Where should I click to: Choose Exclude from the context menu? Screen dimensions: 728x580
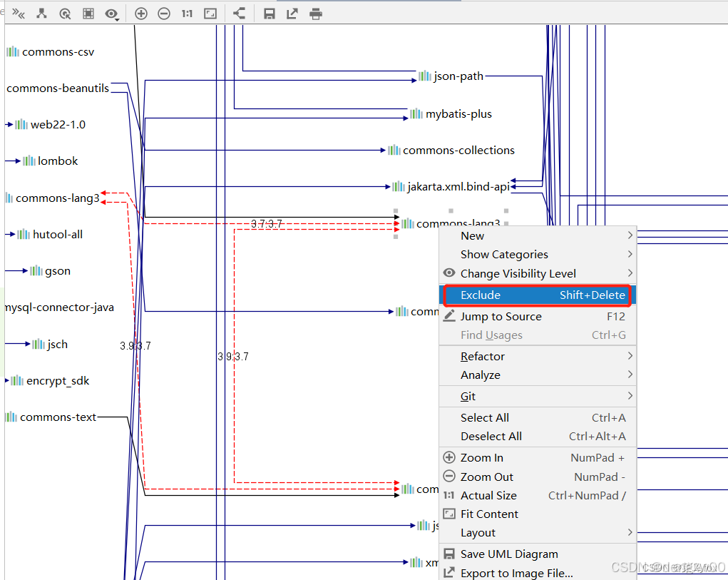point(538,295)
